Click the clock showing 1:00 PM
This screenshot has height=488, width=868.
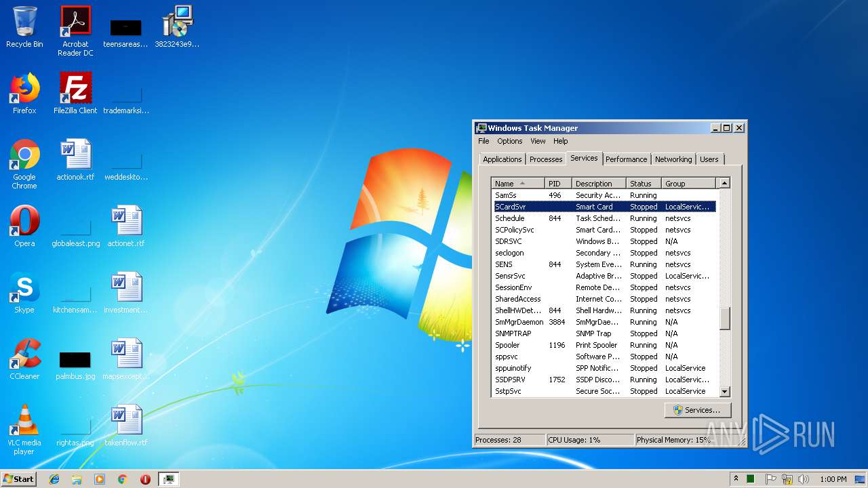click(833, 479)
